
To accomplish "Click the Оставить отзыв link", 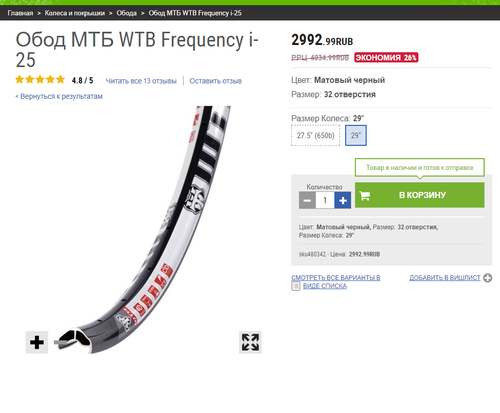I will point(216,81).
